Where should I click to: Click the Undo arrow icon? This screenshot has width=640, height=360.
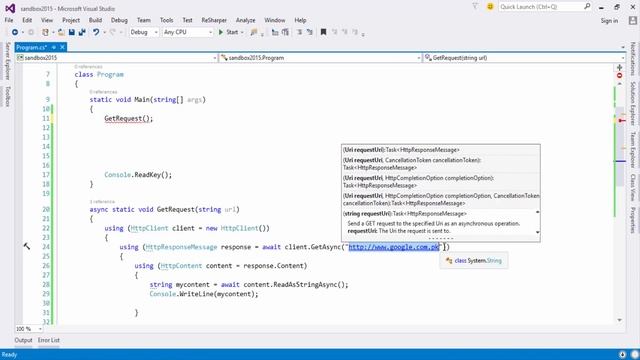pos(96,32)
